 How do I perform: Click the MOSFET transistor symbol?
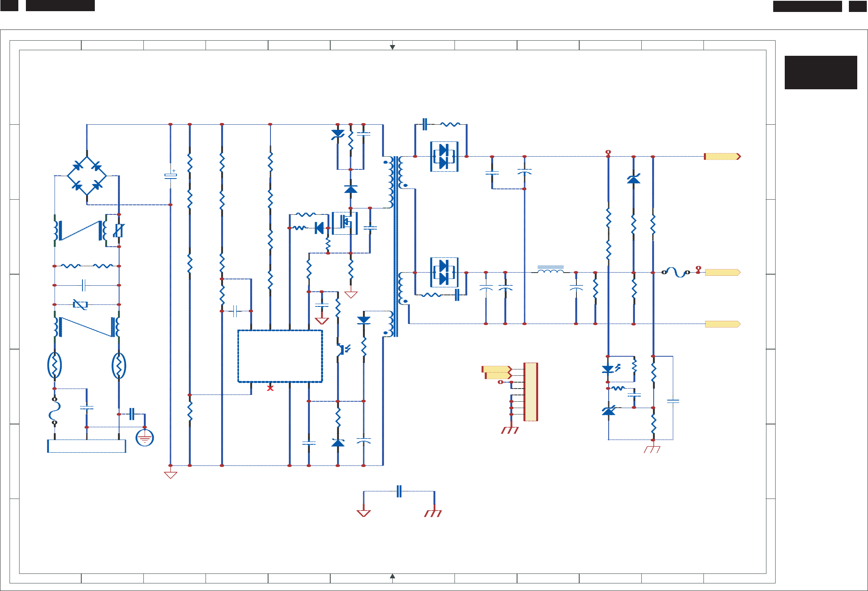click(x=345, y=223)
